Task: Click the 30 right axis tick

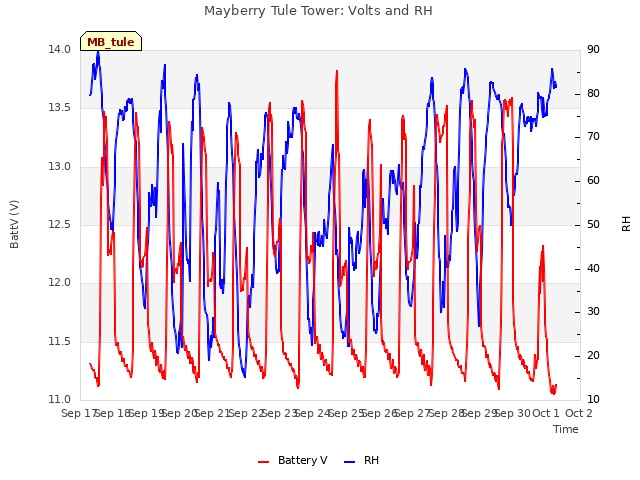Action: pyautogui.click(x=593, y=312)
